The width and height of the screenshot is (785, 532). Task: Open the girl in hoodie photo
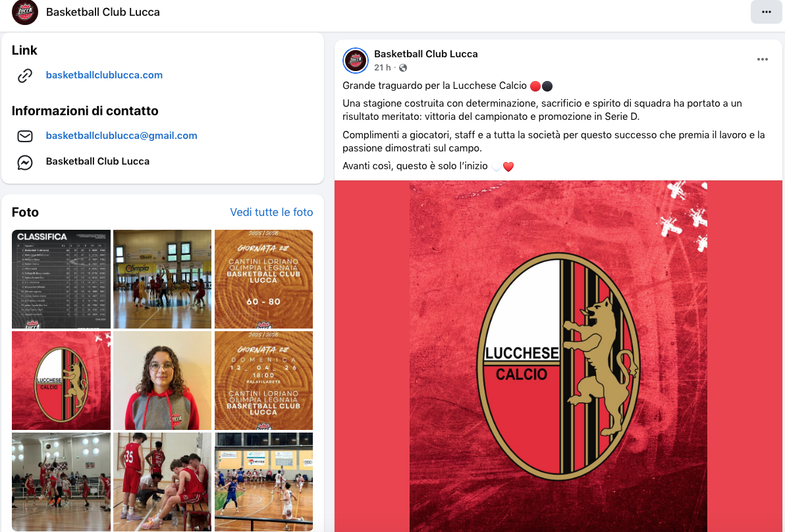click(x=162, y=381)
